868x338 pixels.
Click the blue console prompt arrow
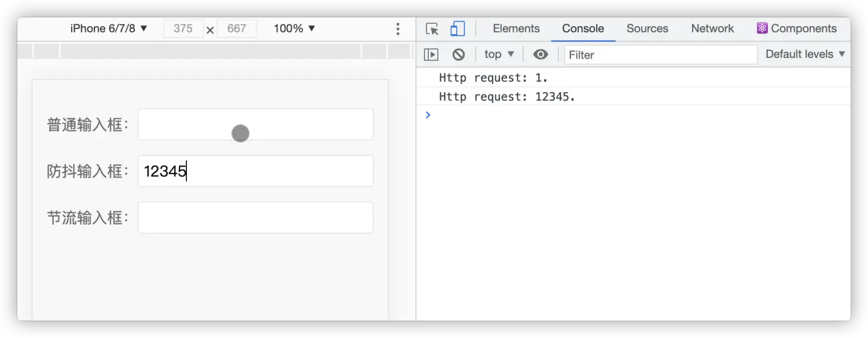tap(428, 115)
